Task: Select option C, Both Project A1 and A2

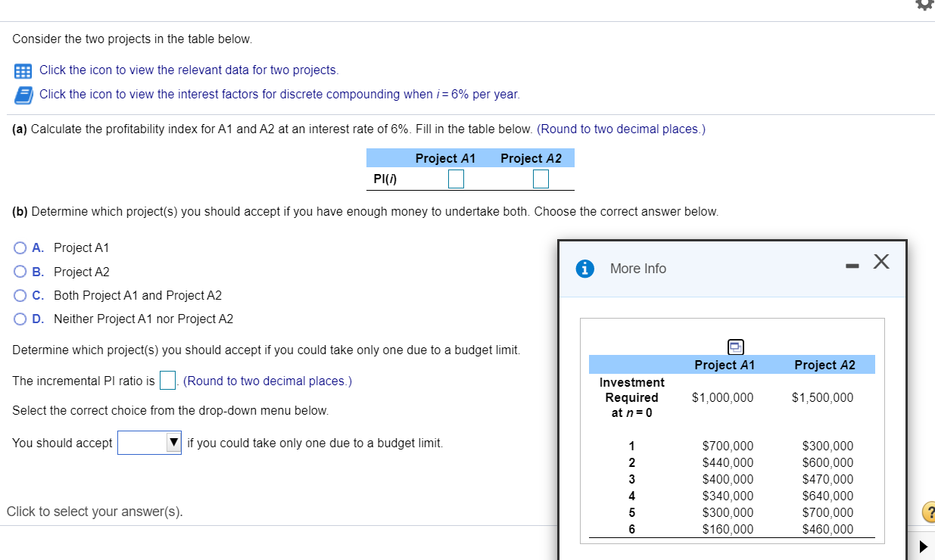Action: (x=20, y=296)
